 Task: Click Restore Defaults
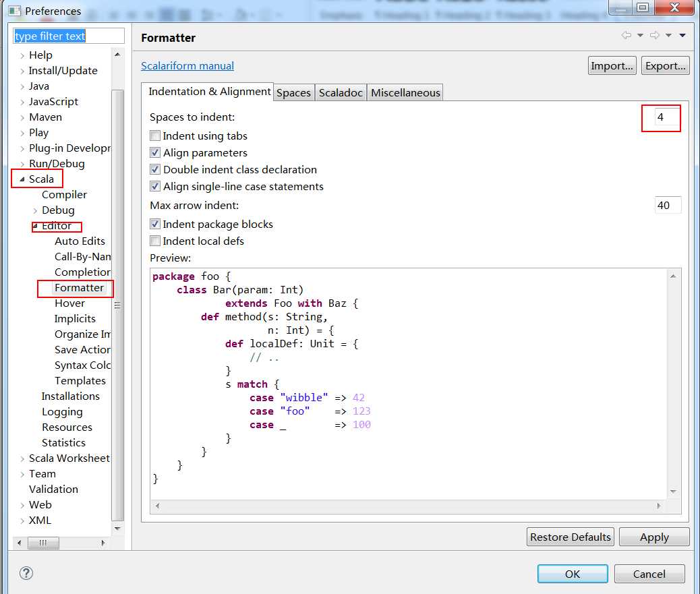point(571,537)
